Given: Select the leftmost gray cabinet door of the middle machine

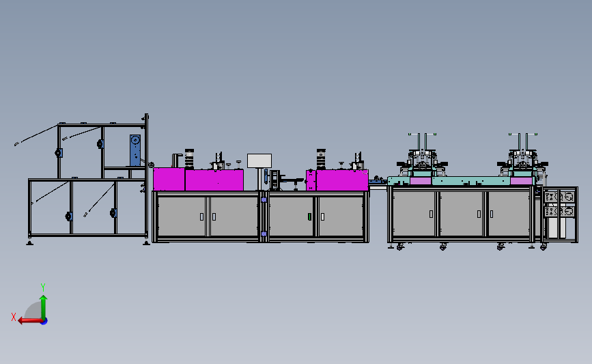Looking at the screenshot, I should tap(182, 216).
